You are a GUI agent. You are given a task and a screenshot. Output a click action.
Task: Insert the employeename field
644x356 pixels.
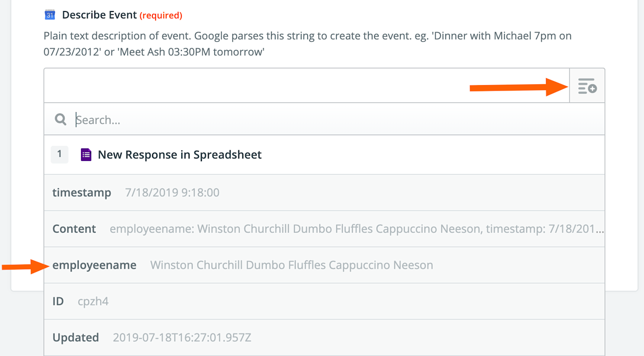[x=94, y=265]
